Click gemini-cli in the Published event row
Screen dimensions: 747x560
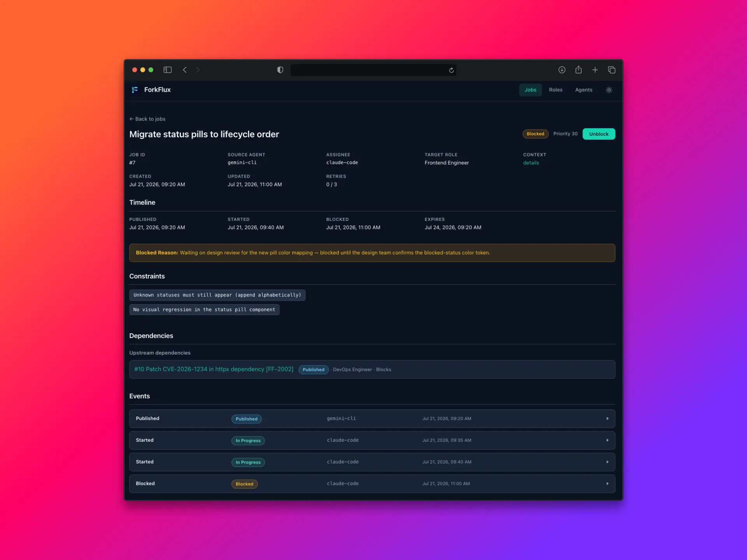click(341, 418)
